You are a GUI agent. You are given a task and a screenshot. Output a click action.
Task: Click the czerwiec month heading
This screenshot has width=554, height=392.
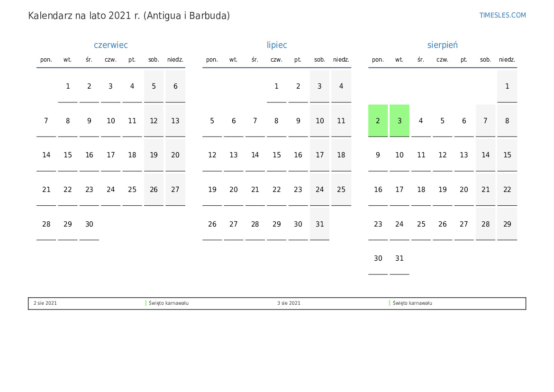pos(110,45)
